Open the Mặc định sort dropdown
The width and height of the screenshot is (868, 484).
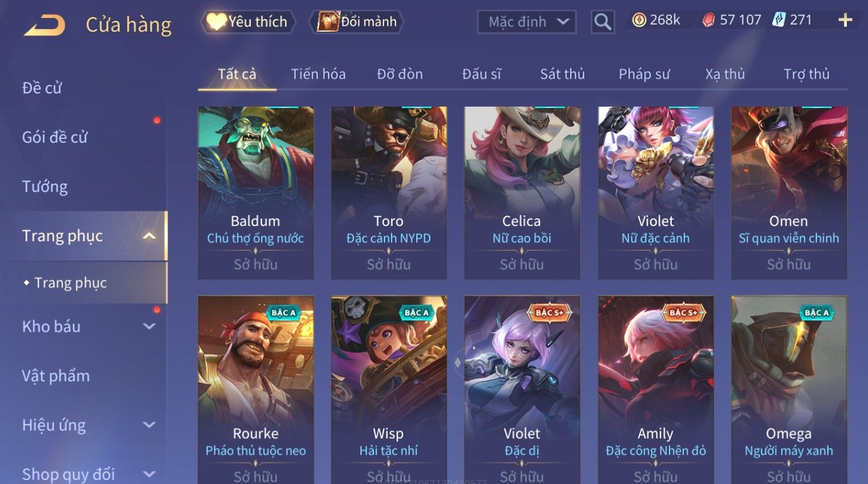(527, 22)
